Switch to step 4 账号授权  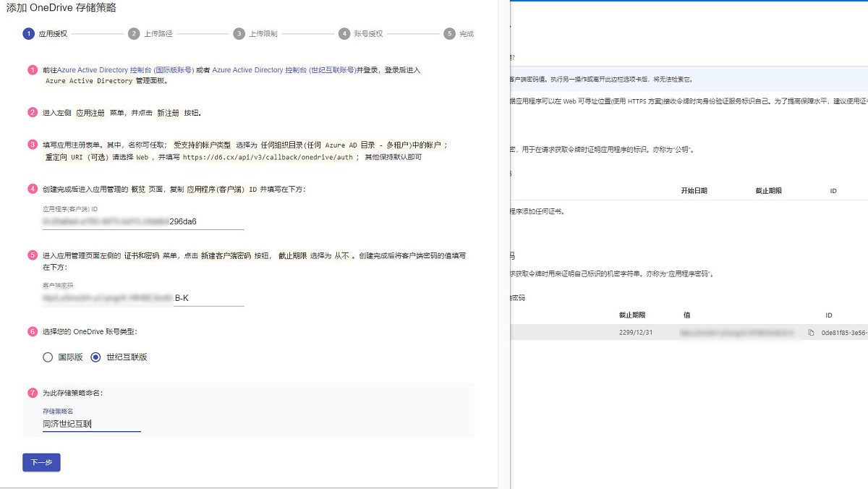coord(360,33)
